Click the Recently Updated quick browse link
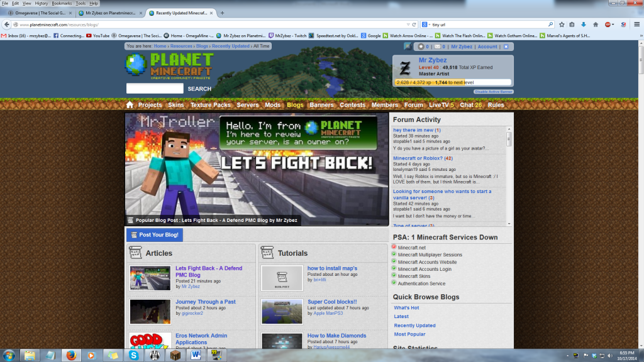The height and width of the screenshot is (362, 644). point(415,326)
